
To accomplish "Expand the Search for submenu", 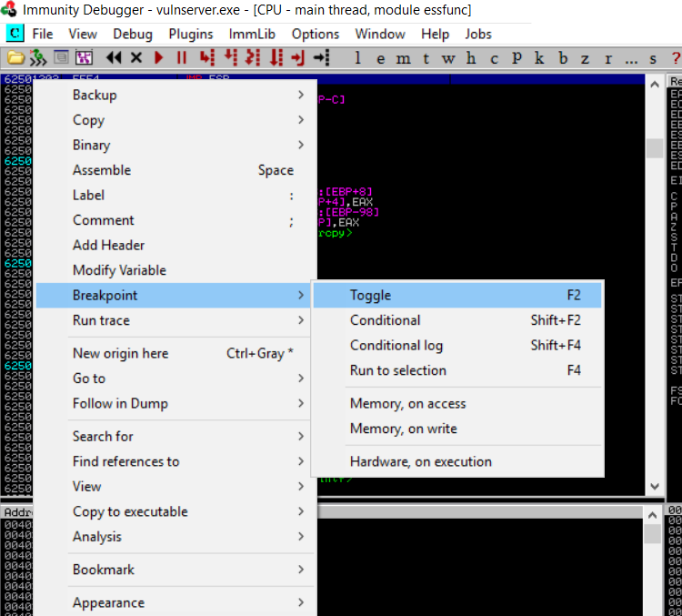I will coord(173,436).
